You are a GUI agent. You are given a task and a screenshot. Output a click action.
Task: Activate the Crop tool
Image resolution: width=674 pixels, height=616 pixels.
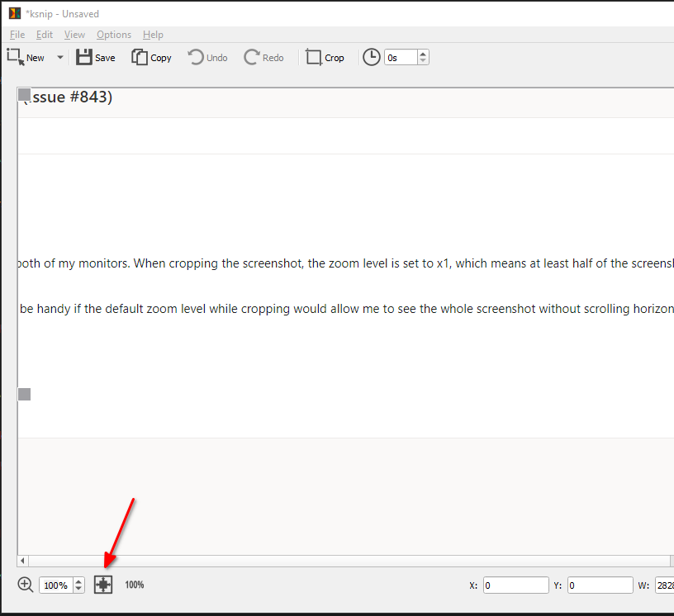(325, 57)
